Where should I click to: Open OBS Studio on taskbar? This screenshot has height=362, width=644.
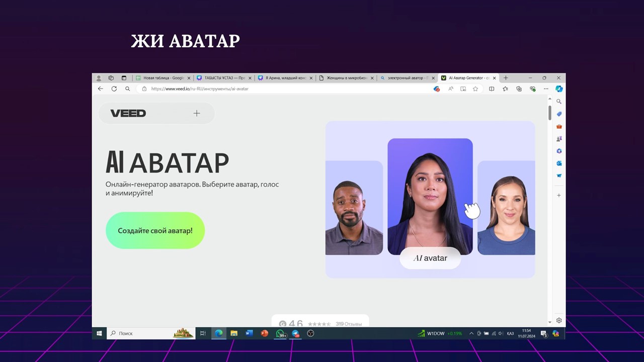pyautogui.click(x=310, y=333)
